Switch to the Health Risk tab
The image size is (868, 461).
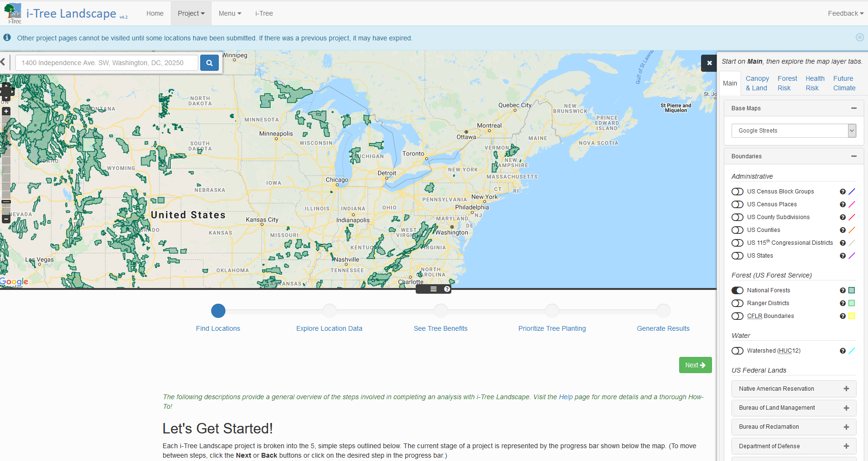(815, 83)
